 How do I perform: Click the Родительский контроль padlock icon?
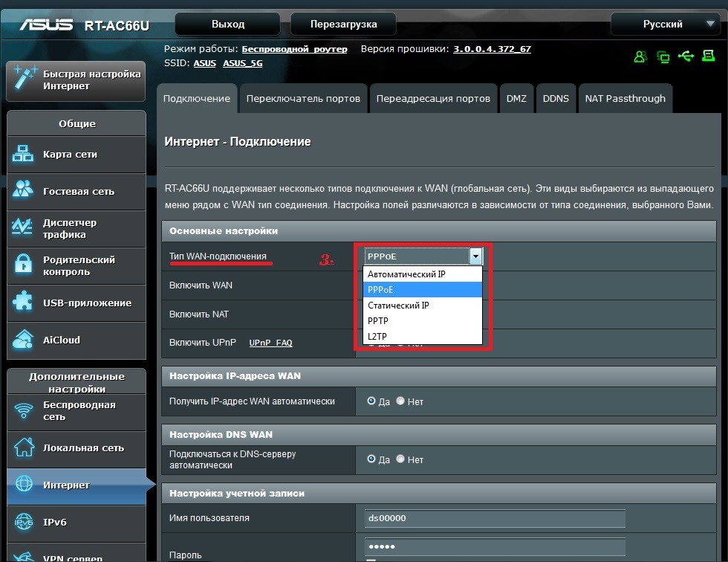[x=24, y=265]
